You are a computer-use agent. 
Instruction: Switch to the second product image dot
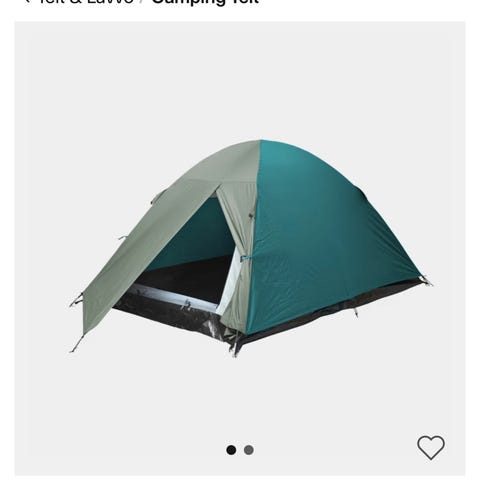click(249, 450)
